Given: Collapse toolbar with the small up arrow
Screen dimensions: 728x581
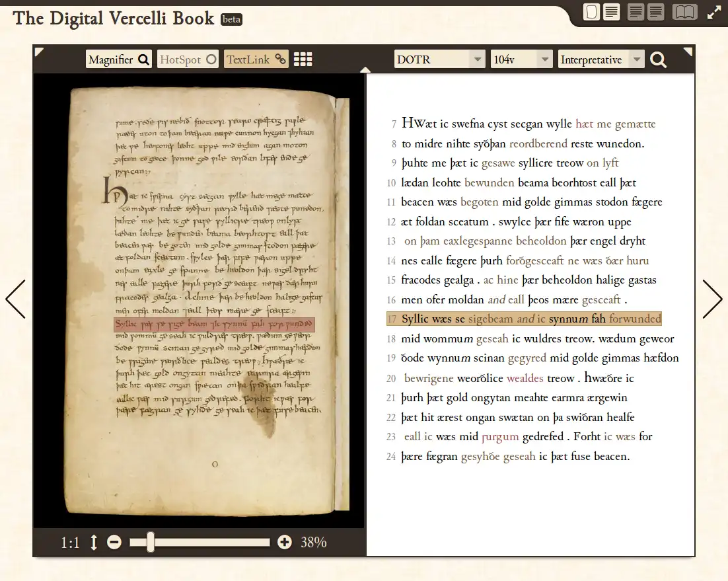Looking at the screenshot, I should pos(365,69).
